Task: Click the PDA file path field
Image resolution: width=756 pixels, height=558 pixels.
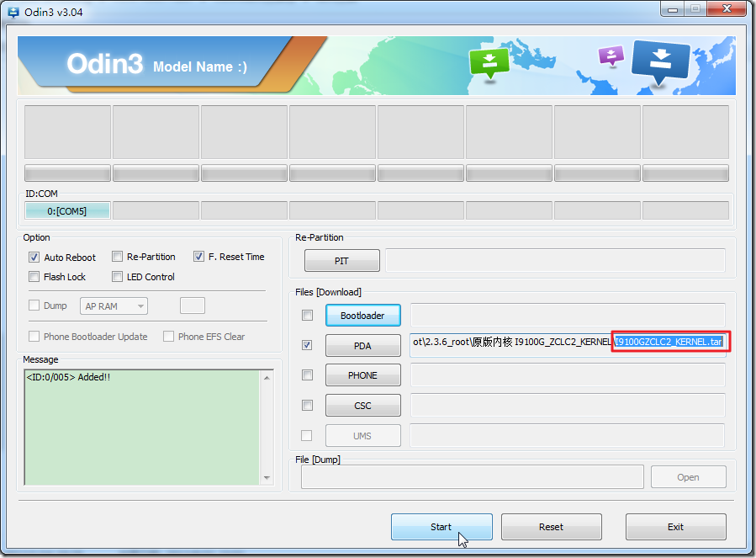Action: pyautogui.click(x=568, y=345)
